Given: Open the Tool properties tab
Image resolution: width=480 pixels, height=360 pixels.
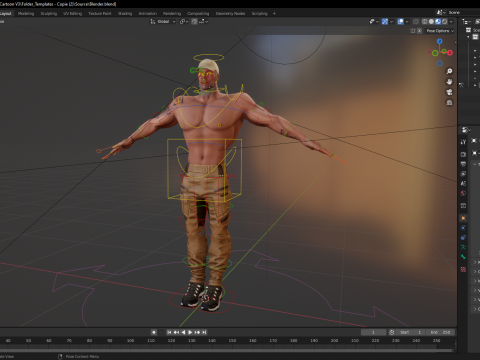Looking at the screenshot, I should 463,142.
